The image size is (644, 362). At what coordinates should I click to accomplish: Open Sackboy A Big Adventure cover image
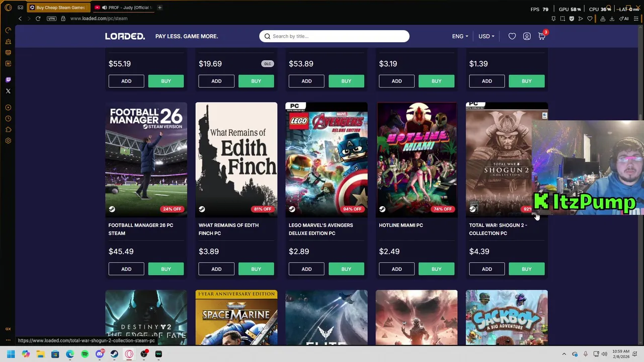point(507,317)
